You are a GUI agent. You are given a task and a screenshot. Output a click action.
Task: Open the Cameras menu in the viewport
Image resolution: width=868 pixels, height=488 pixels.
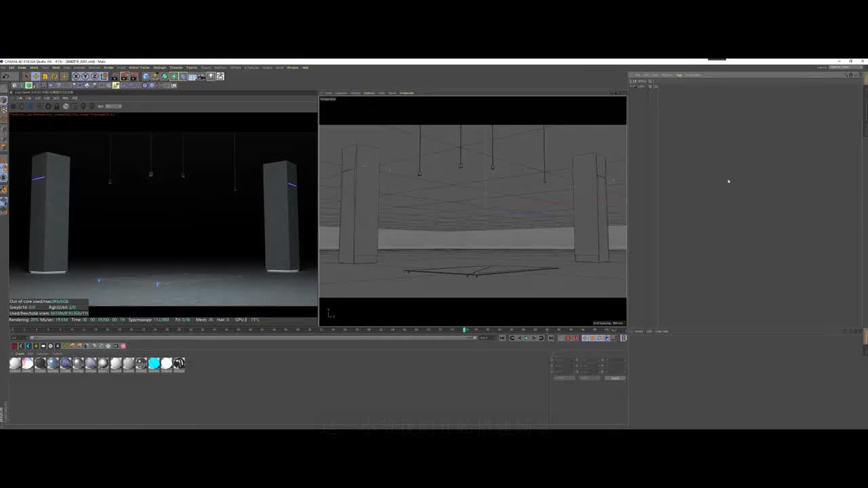click(341, 93)
